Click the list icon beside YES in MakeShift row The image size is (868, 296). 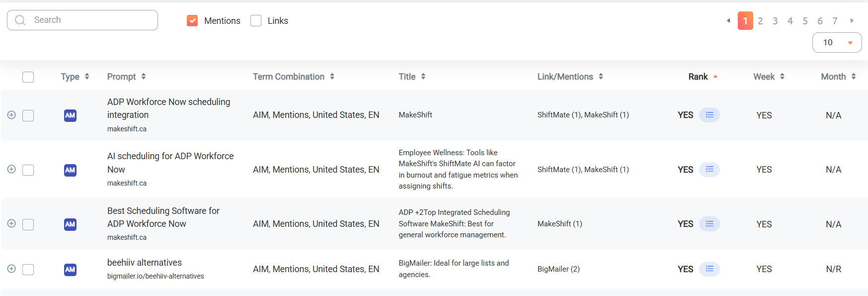pyautogui.click(x=709, y=115)
